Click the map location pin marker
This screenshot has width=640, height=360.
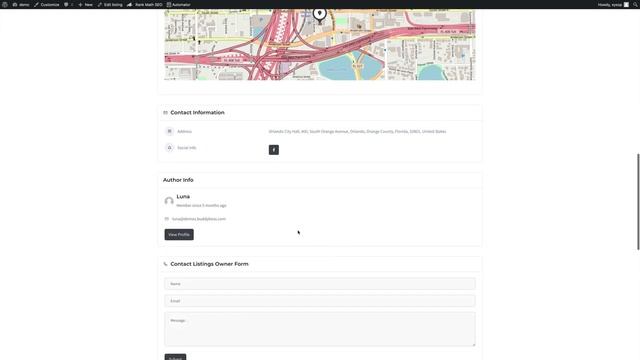coord(320,14)
